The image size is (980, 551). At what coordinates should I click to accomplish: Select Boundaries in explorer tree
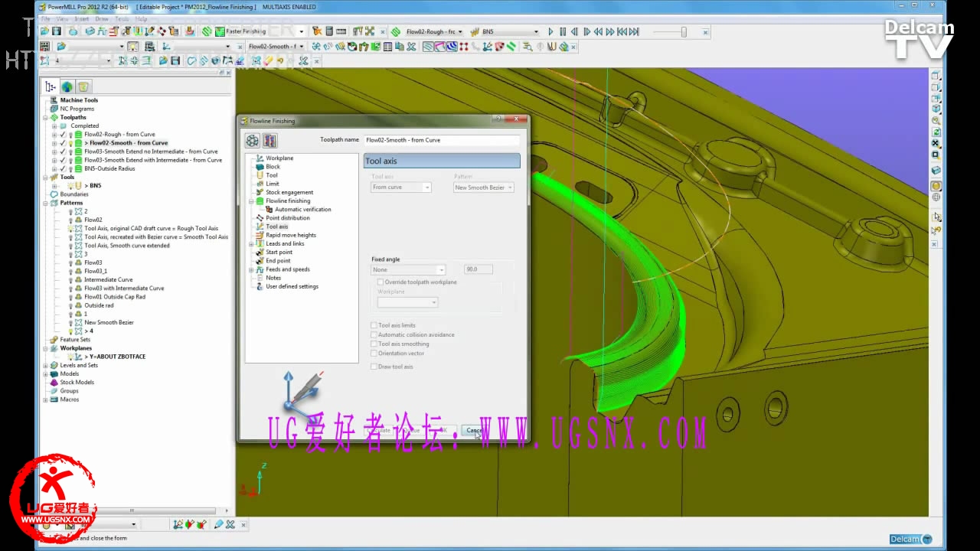[74, 194]
